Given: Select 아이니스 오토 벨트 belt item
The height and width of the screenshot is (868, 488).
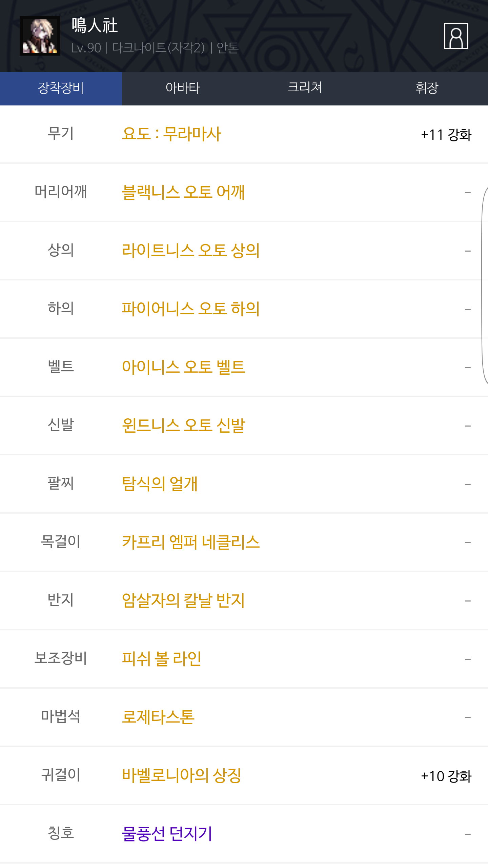Looking at the screenshot, I should click(183, 367).
